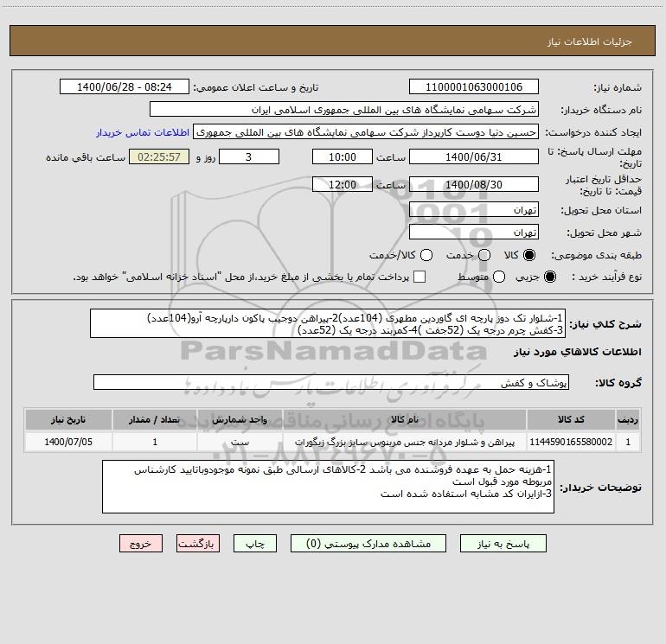Click the چاپ print button
Viewport: 666px width, 644px height.
(x=255, y=544)
